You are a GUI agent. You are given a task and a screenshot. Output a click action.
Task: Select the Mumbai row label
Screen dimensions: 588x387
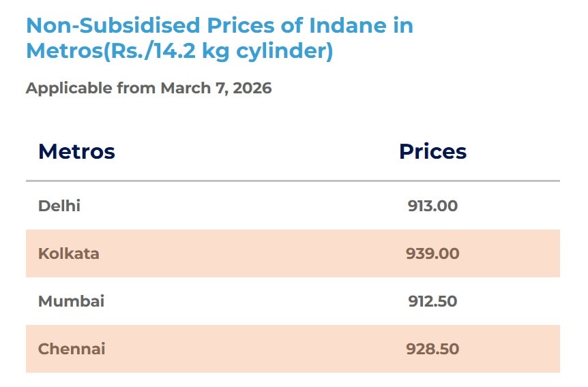[x=72, y=301]
